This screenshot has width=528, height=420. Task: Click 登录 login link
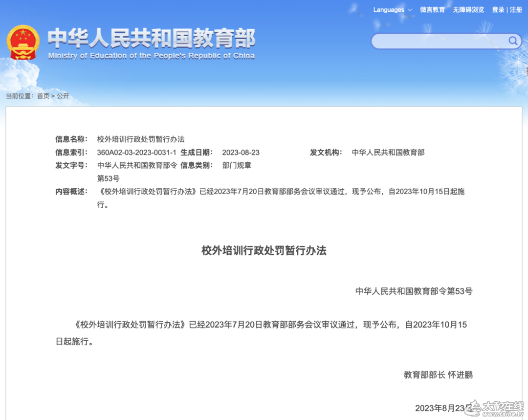(x=498, y=10)
